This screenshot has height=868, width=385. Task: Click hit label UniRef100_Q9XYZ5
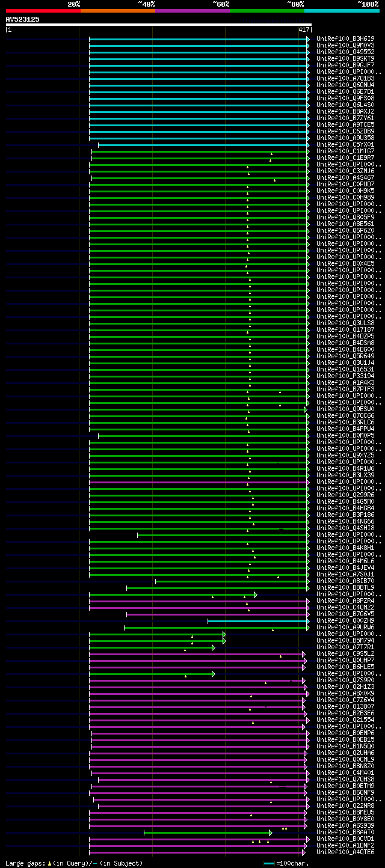345,455
